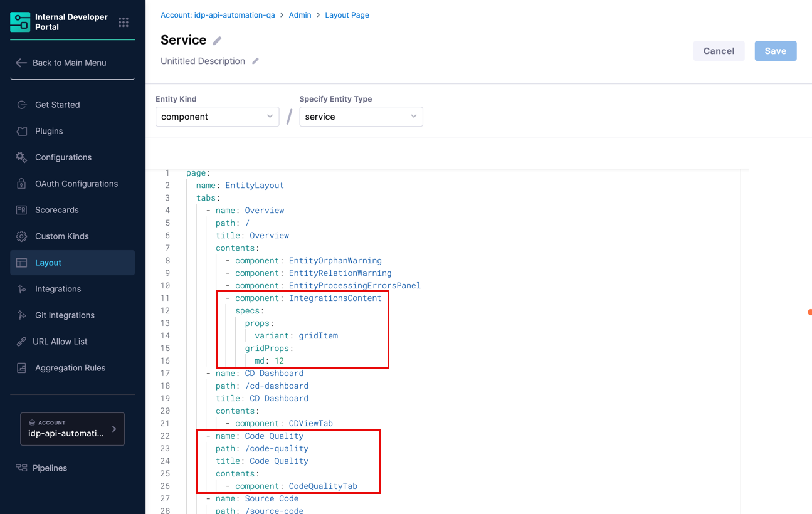
Task: Open the Layout Page breadcrumb link
Action: click(x=347, y=15)
